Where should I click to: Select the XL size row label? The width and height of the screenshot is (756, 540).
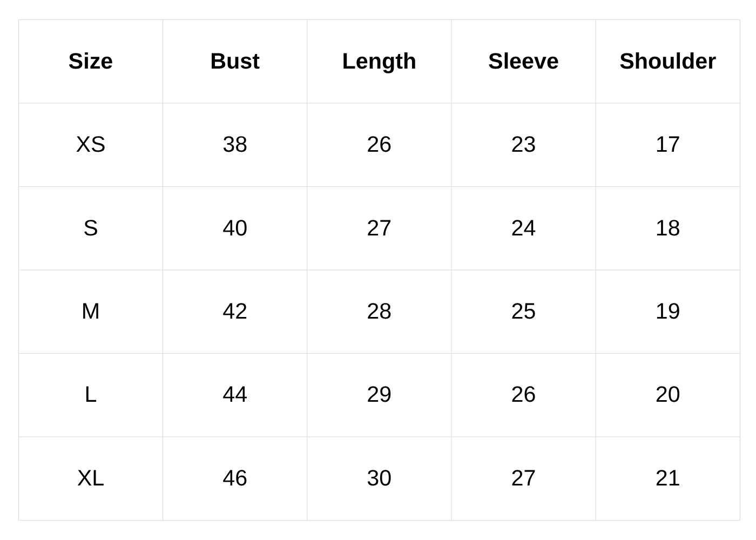(91, 478)
